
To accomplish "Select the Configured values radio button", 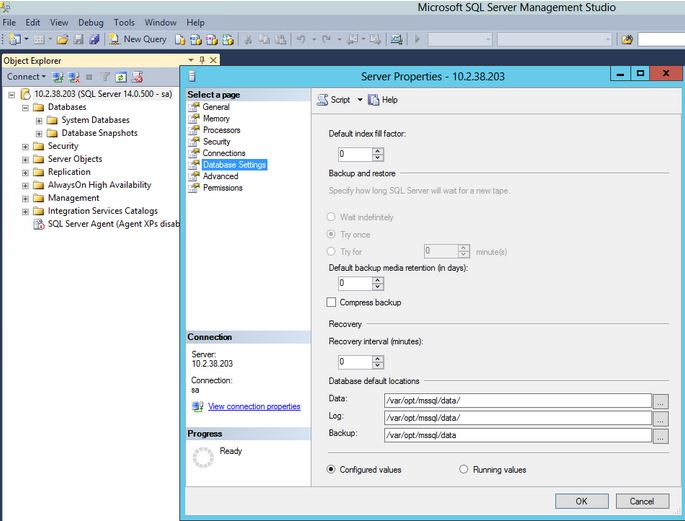I will 332,469.
